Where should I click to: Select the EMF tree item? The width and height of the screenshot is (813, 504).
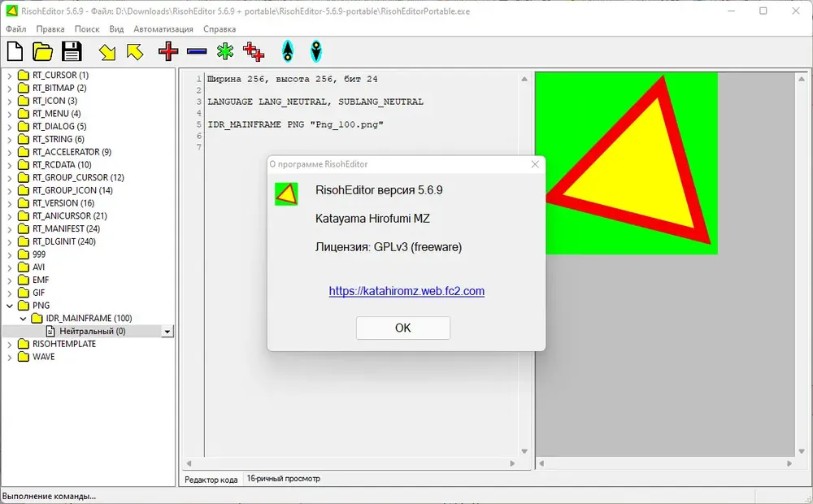pos(41,280)
